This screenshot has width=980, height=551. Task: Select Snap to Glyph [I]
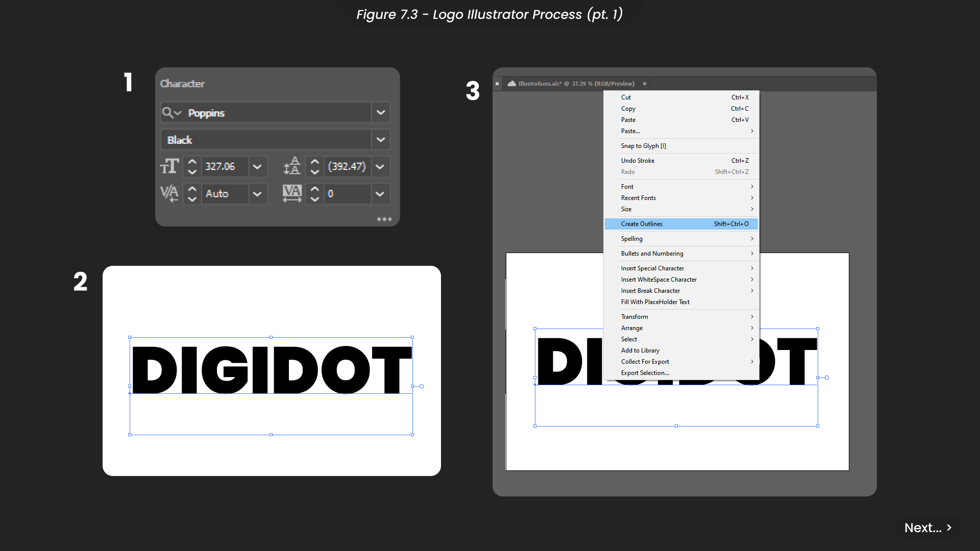tap(681, 146)
